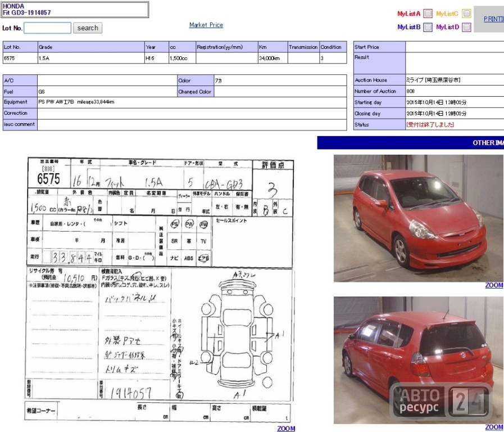The height and width of the screenshot is (432, 504).
Task: Open the front view photo of the red Fit
Action: pos(419,218)
